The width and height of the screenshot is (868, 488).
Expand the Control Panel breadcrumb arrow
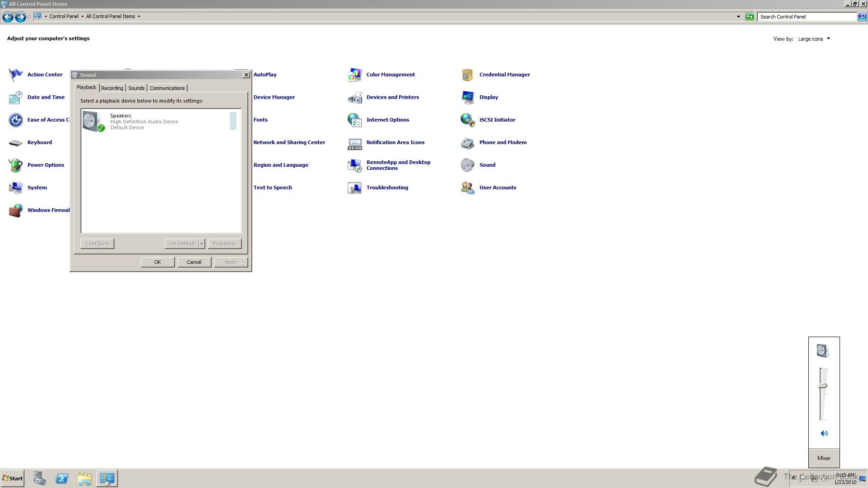(82, 16)
